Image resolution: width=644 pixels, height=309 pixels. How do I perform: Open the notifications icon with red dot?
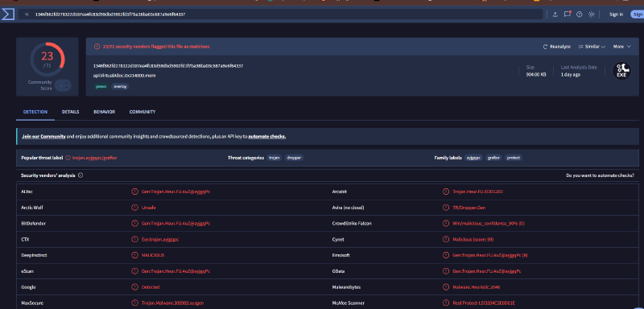568,14
